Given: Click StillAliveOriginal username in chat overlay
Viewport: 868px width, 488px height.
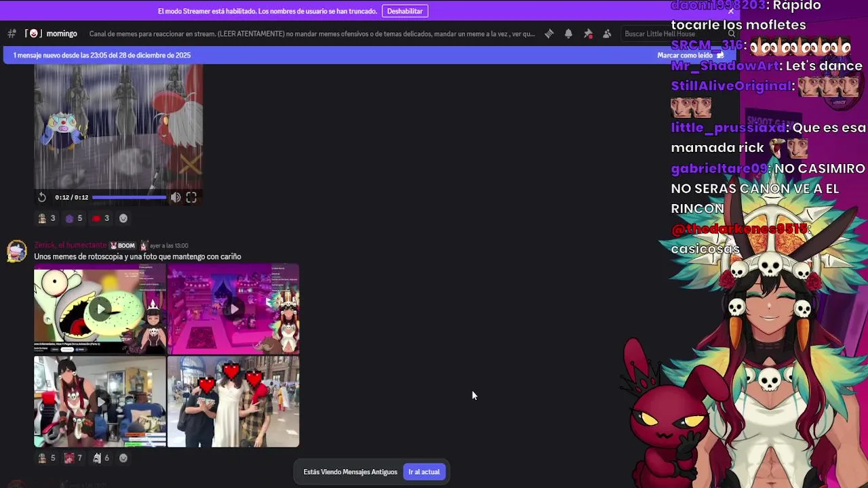Looking at the screenshot, I should (x=731, y=85).
